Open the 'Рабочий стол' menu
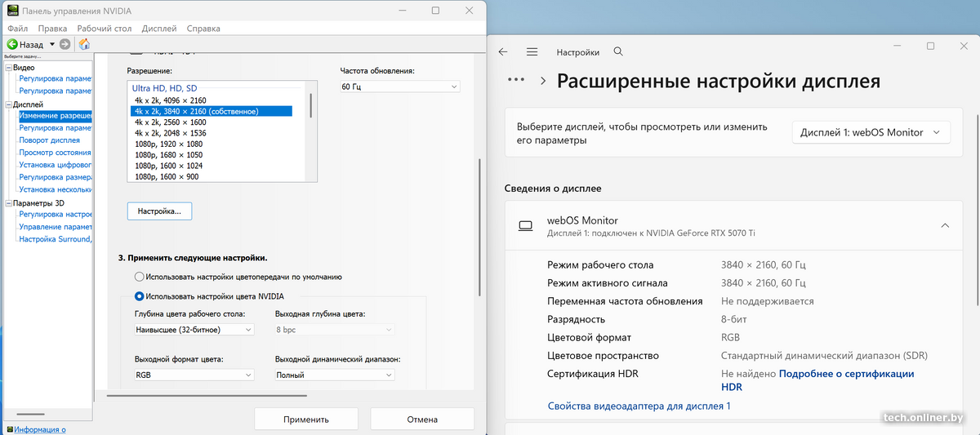This screenshot has width=980, height=435. click(105, 28)
